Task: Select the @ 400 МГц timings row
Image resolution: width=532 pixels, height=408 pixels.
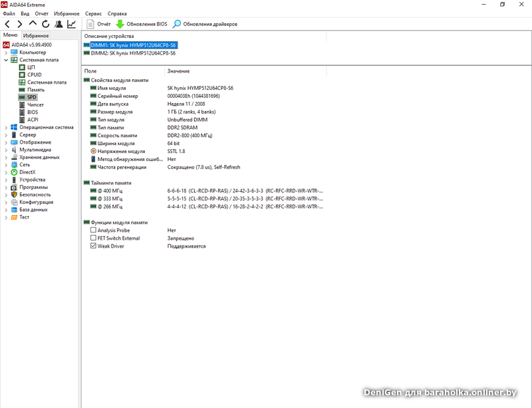Action: coord(203,190)
